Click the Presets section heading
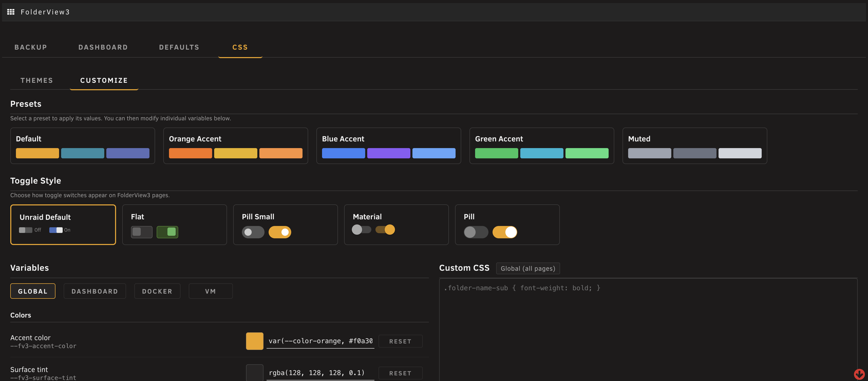The height and width of the screenshot is (381, 868). coord(26,104)
